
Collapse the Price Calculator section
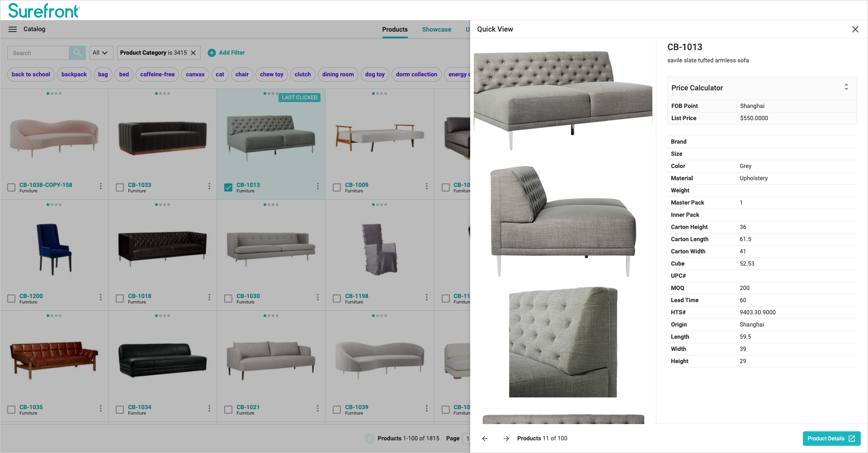pyautogui.click(x=846, y=87)
